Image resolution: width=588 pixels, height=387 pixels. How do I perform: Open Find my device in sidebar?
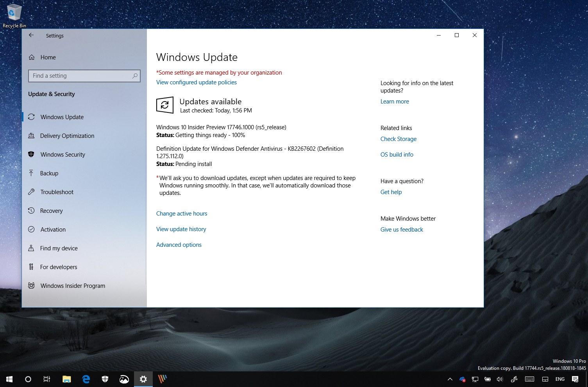coord(58,248)
